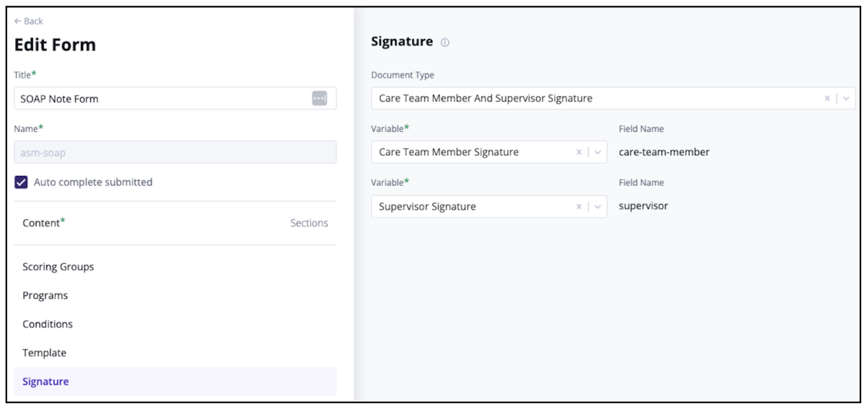
Task: Click the ellipsis icon in the Title field
Action: click(x=319, y=98)
